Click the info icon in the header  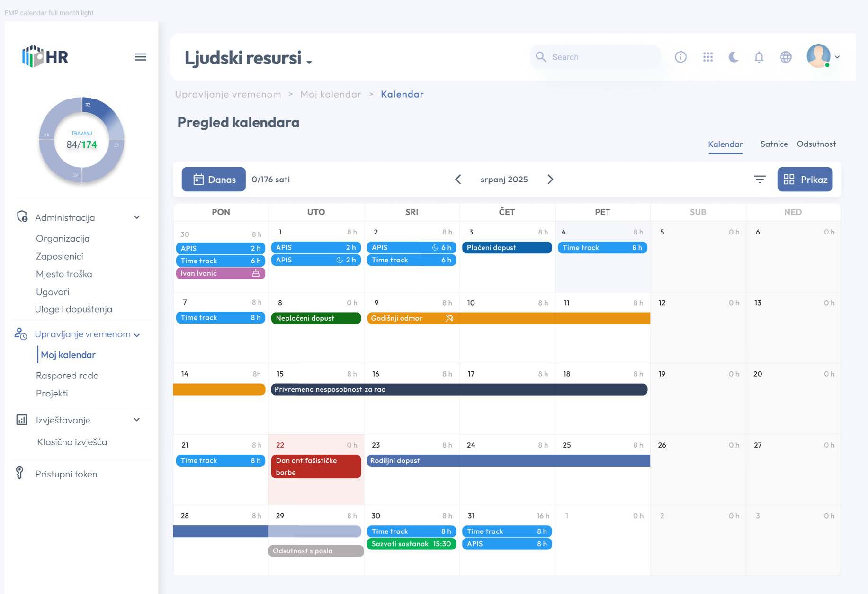point(681,57)
